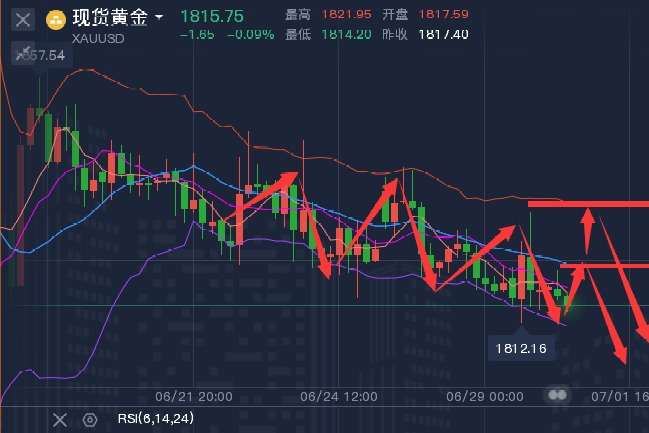The width and height of the screenshot is (649, 433).
Task: Open RSI indicator settings hexagon icon
Action: click(90, 419)
